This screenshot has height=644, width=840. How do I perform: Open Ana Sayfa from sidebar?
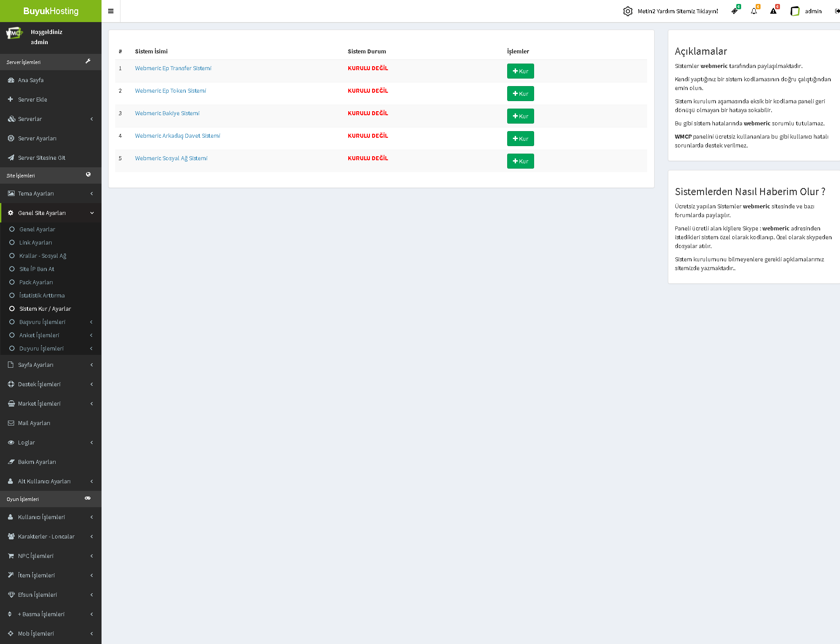pyautogui.click(x=30, y=80)
